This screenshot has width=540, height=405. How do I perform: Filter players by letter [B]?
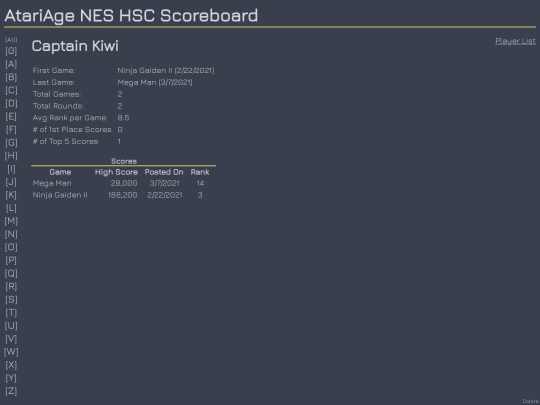point(11,77)
